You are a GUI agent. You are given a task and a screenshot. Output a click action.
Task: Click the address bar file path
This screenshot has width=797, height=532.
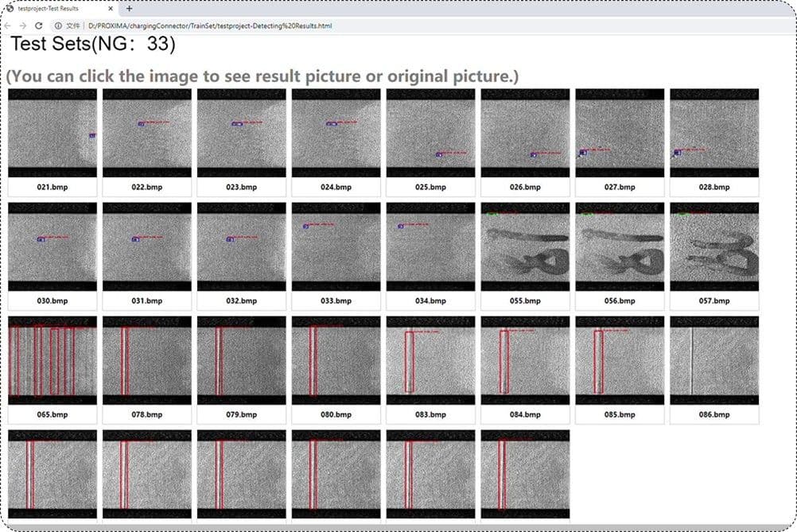[x=210, y=25]
